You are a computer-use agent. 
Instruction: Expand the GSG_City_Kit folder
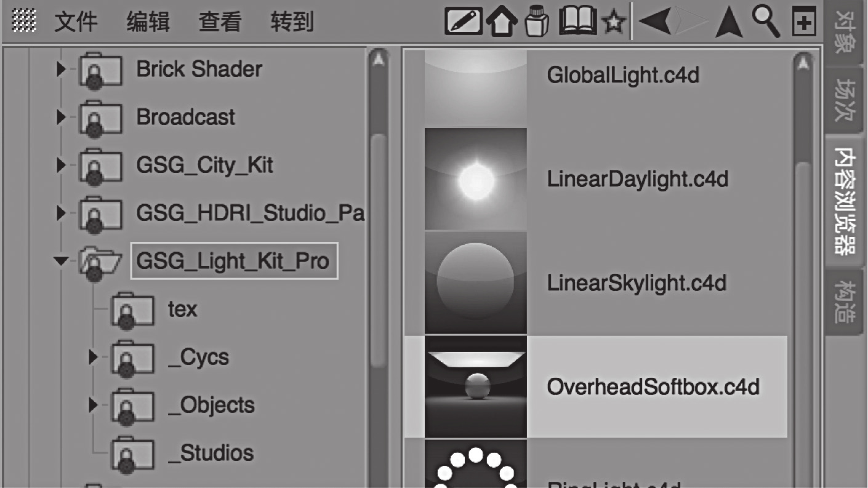click(x=60, y=165)
